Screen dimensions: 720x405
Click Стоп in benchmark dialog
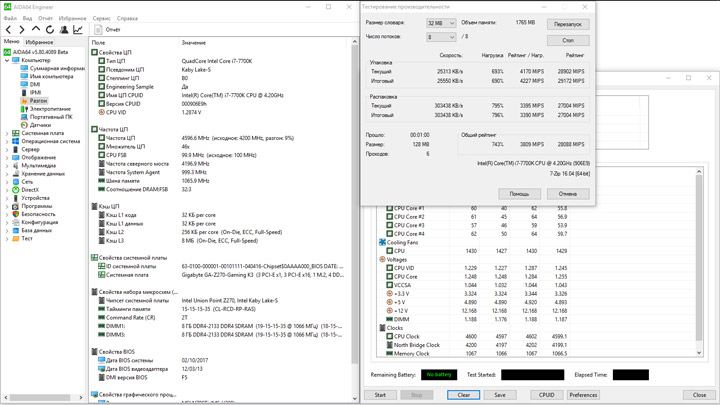point(568,40)
